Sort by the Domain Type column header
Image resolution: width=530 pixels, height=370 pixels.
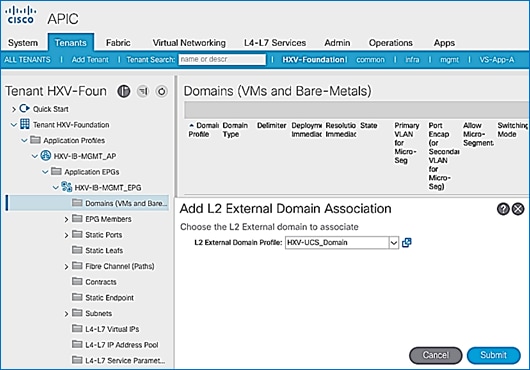[x=235, y=130]
